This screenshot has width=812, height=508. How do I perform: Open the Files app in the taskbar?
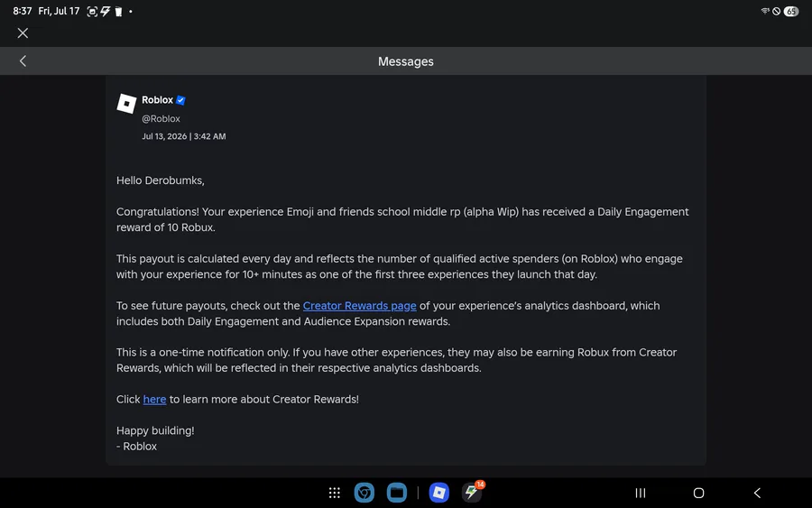click(x=397, y=493)
